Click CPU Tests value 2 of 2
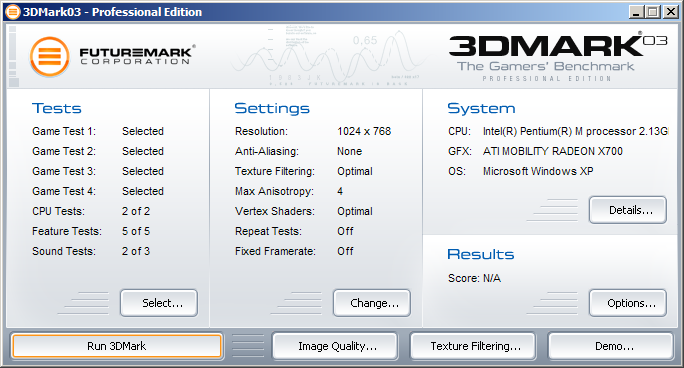The image size is (684, 368). 136,211
